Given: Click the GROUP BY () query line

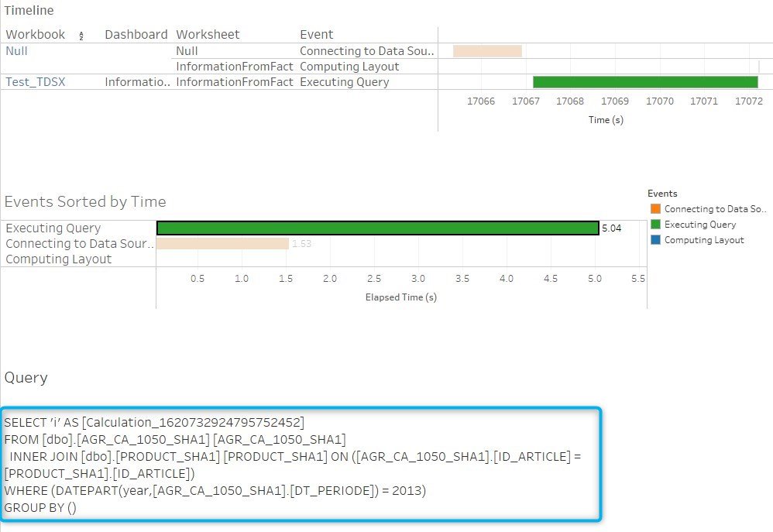Looking at the screenshot, I should point(40,508).
